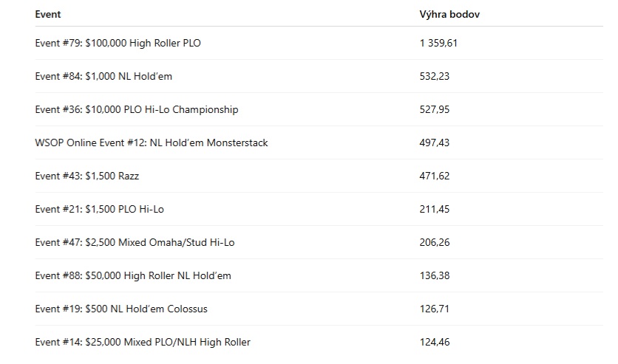Click Event #14 Mixed PLO/NLH High Roller
The width and height of the screenshot is (618, 364).
pos(143,342)
